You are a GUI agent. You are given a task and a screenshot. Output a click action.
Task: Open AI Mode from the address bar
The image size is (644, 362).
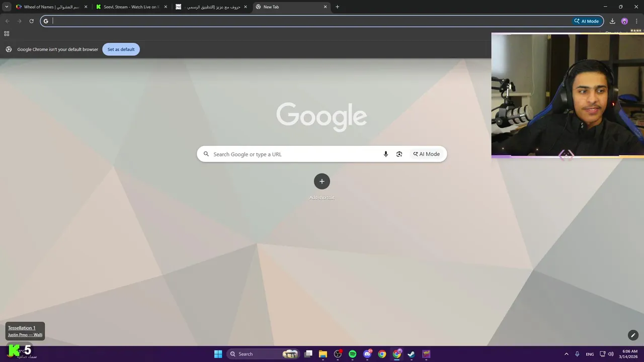(x=587, y=21)
